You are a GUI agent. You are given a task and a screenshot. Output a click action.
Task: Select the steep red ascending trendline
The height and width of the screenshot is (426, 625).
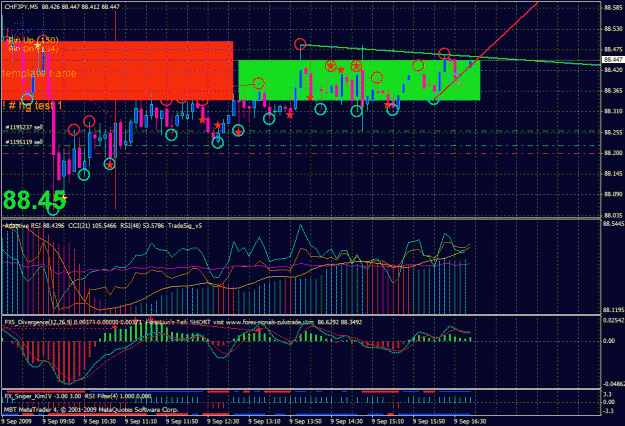click(486, 51)
